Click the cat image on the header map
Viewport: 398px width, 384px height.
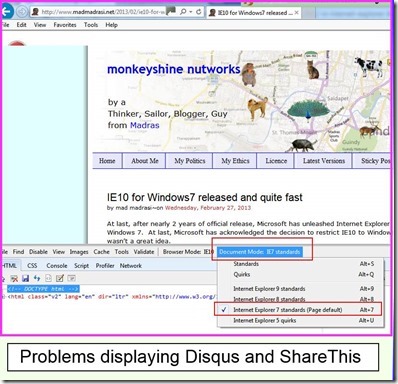[313, 69]
